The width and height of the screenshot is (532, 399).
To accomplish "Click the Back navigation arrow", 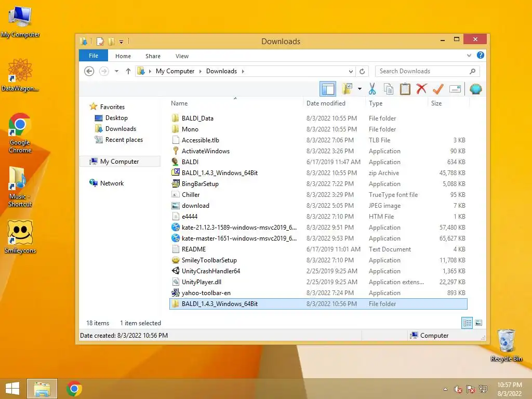I will pyautogui.click(x=89, y=71).
